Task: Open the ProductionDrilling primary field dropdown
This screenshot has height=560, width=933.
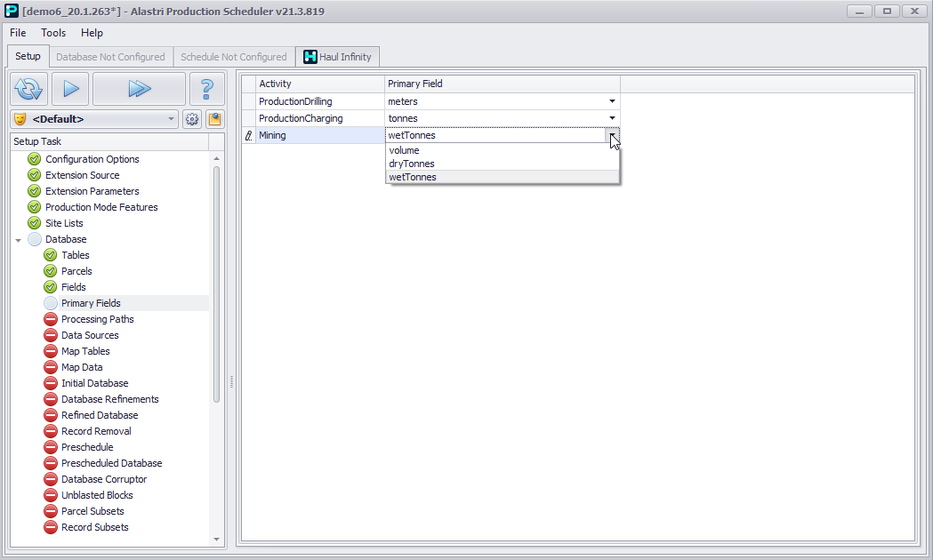Action: [612, 101]
